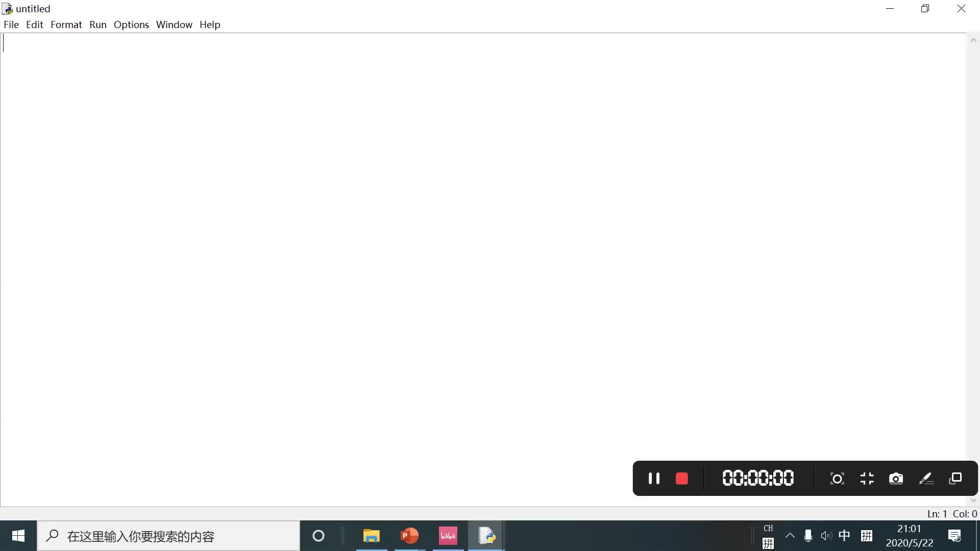
Task: Open File Explorer from the taskbar
Action: point(372,536)
